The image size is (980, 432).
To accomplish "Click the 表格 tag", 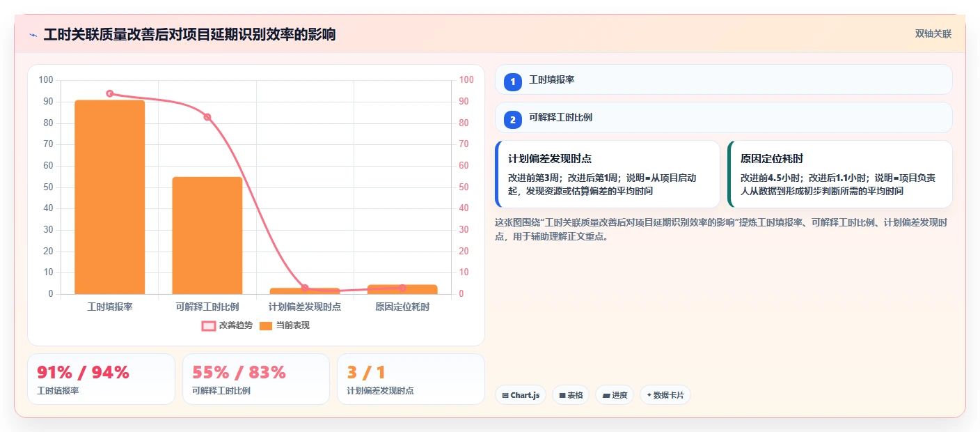I will pyautogui.click(x=571, y=395).
